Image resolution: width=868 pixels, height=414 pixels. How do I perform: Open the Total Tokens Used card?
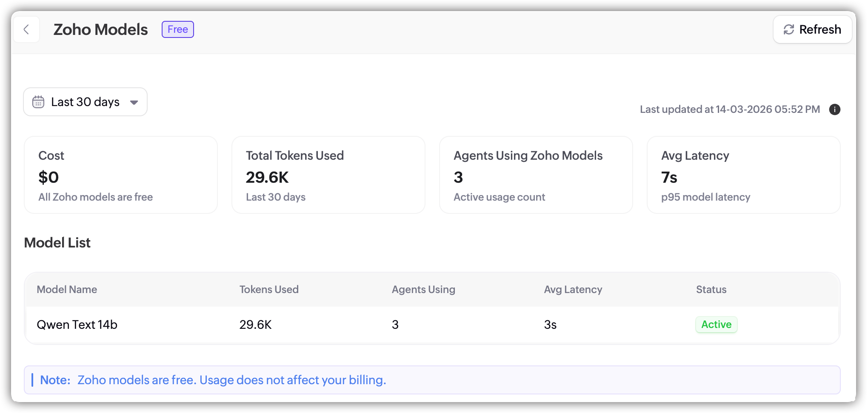[x=328, y=175]
